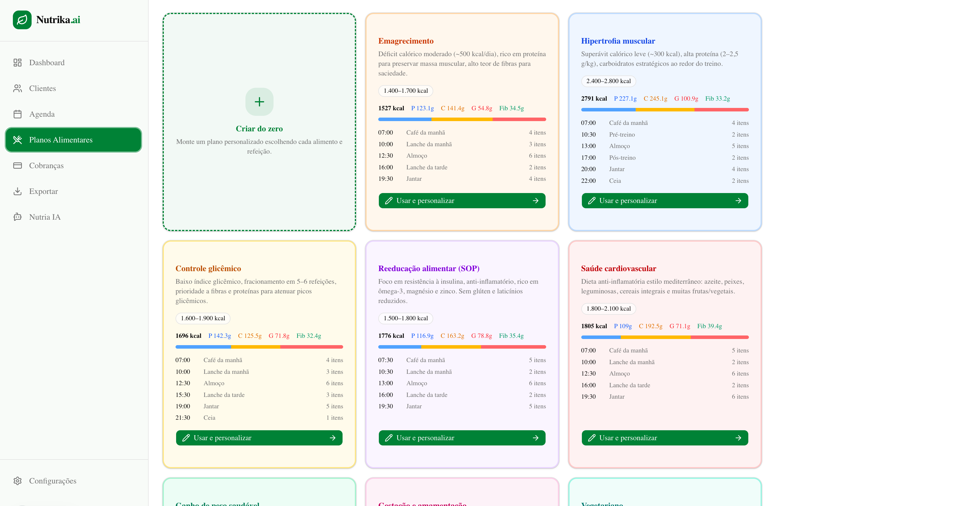The image size is (980, 506).
Task: Click the 1776 kcal total
Action: tap(391, 336)
